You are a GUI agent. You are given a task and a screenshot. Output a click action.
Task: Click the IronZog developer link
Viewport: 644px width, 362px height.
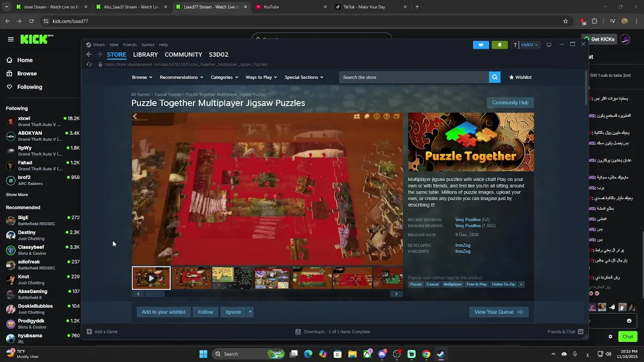(463, 245)
